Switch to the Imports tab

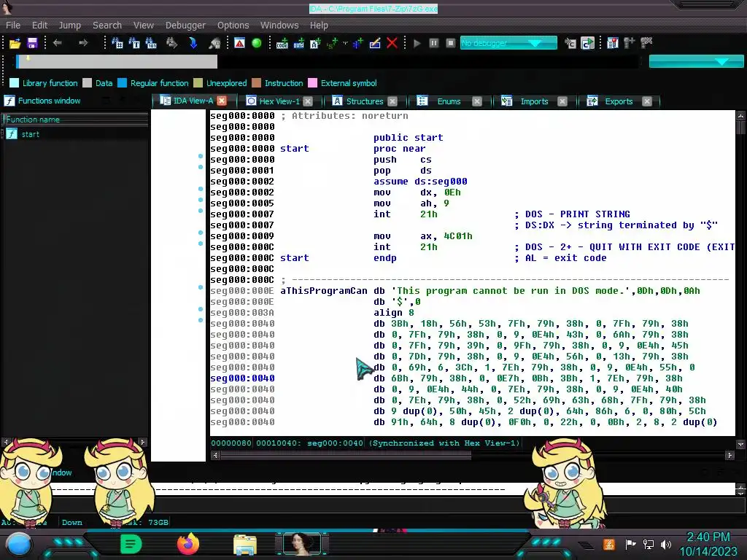coord(534,101)
